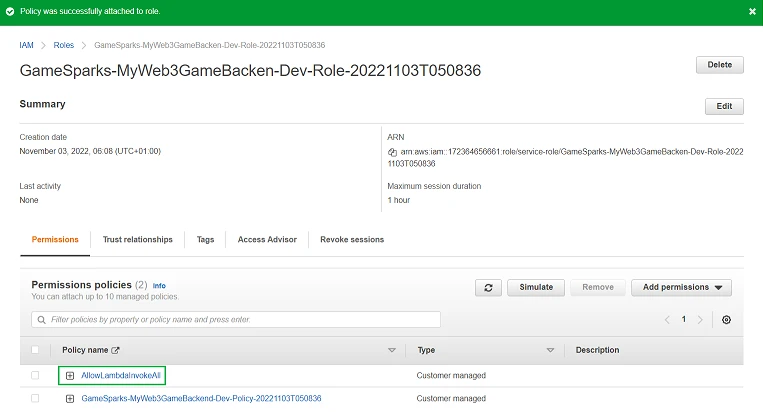Select the AllowLambdaInvokeAll policy checkbox

(x=36, y=375)
